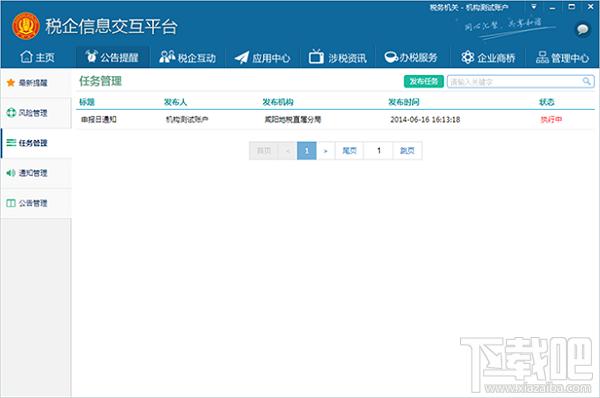Open 管理中心 tab

coord(562,57)
